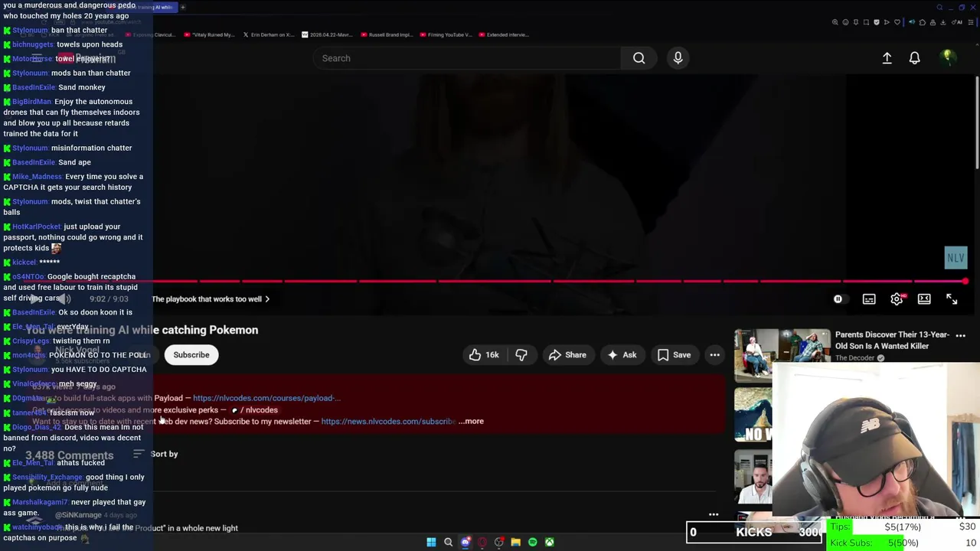The height and width of the screenshot is (551, 980).
Task: Click the like count '16k'
Action: coord(492,354)
